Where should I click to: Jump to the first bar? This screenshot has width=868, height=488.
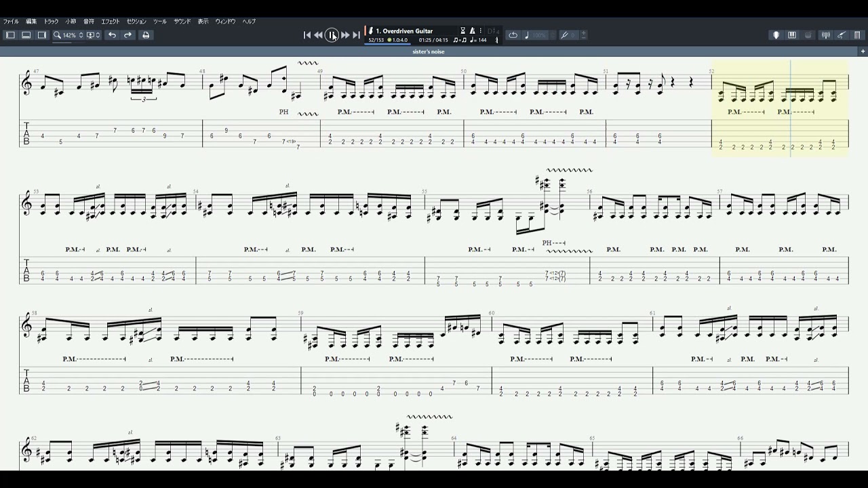pyautogui.click(x=307, y=35)
